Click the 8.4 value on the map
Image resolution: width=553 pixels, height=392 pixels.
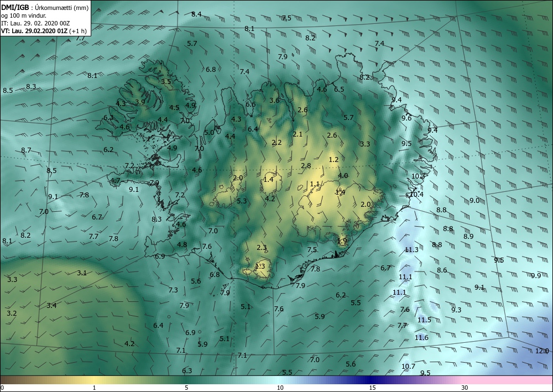point(196,14)
